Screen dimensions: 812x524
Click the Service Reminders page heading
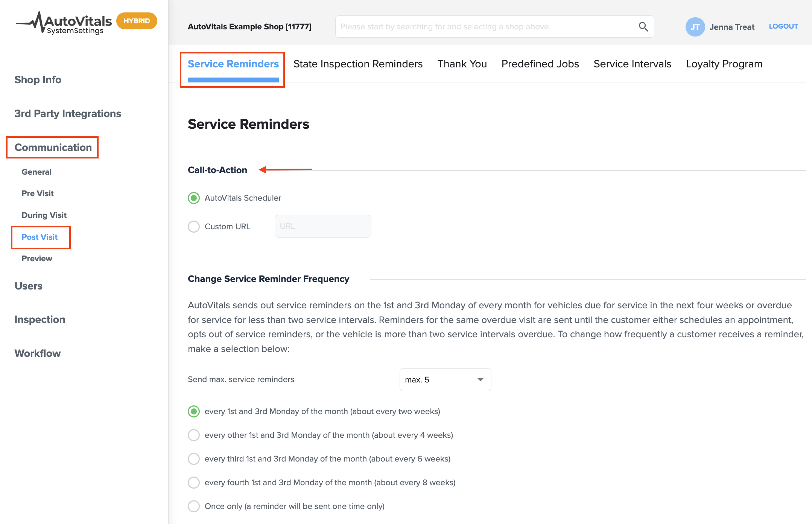click(x=248, y=124)
